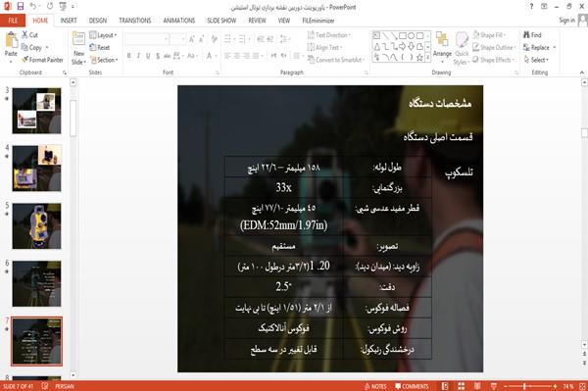Toggle text Shadow formatting
Image resolution: width=588 pixels, height=391 pixels.
click(158, 56)
